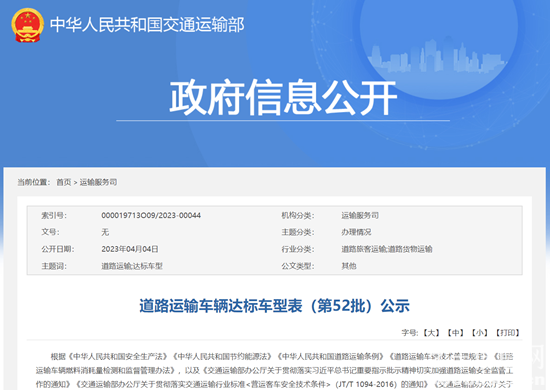550x390 pixels.
Task: Click the 当前位置 label
Action: [x=34, y=182]
